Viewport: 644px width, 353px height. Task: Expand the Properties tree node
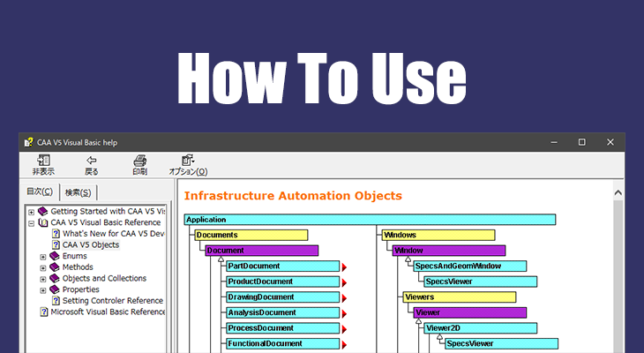[x=43, y=289]
